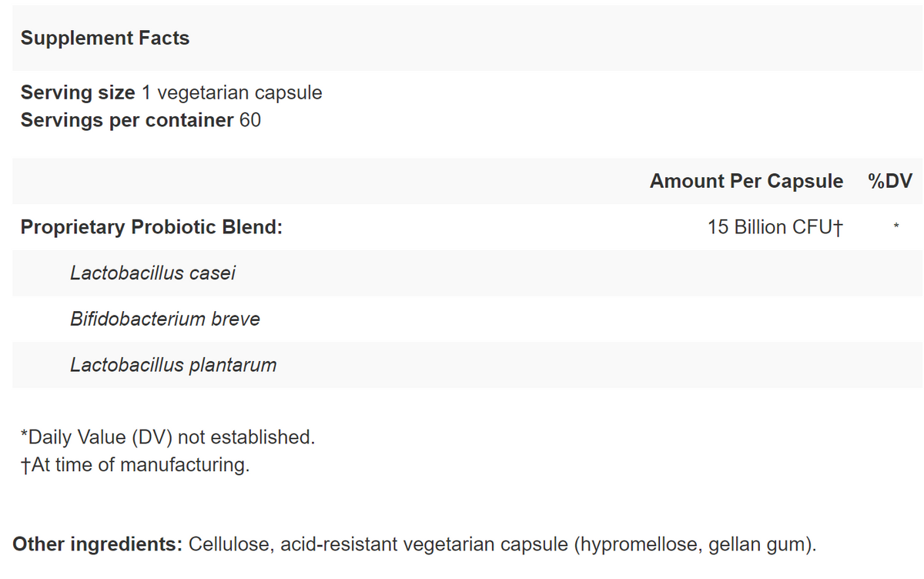Click the Amount Per Capsule column header
924x579 pixels.
(x=745, y=181)
